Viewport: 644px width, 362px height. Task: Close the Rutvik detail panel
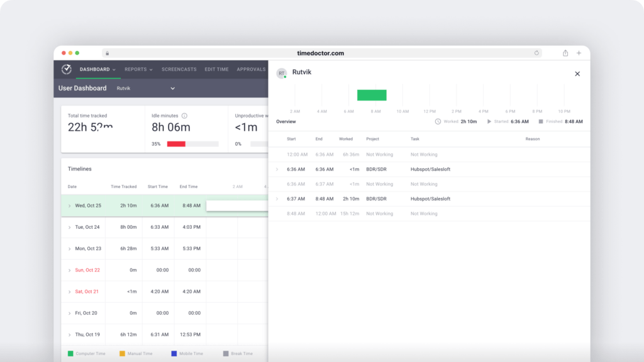[577, 74]
